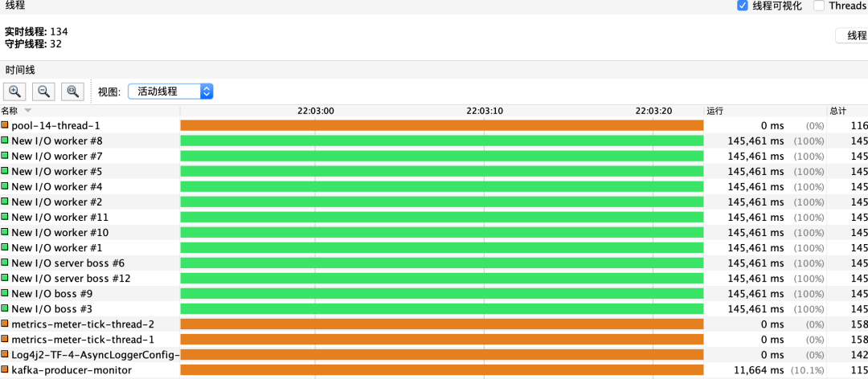Select the New I/O worker #5 row name
The width and height of the screenshot is (868, 379).
coord(56,172)
